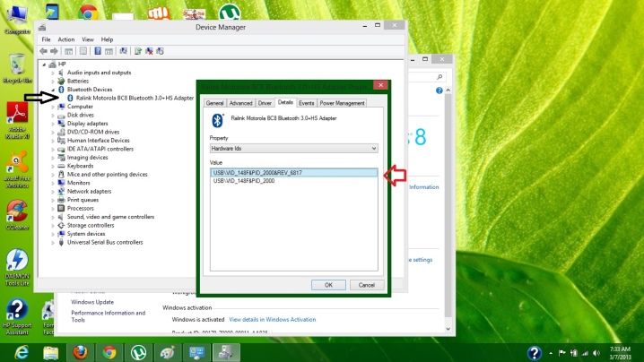644x362 pixels.
Task: Collapse the HP root node
Action: pyautogui.click(x=44, y=65)
